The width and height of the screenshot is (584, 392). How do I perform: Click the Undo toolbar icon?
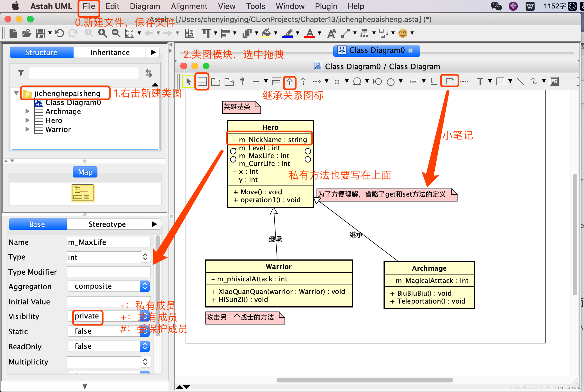(x=59, y=33)
